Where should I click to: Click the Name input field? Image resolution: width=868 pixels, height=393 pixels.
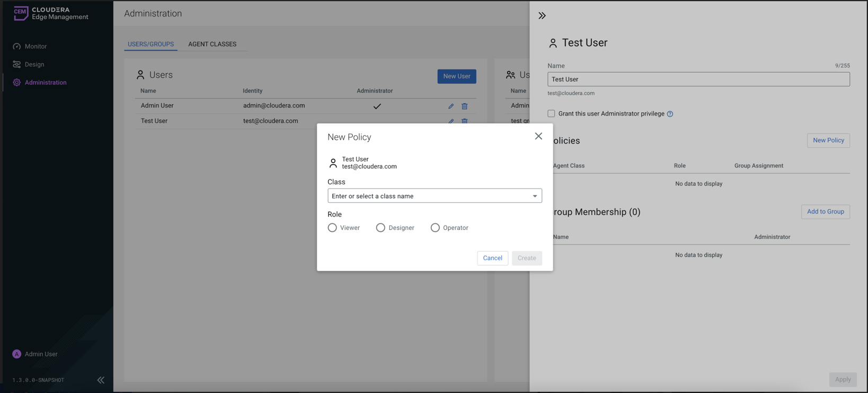pyautogui.click(x=698, y=79)
